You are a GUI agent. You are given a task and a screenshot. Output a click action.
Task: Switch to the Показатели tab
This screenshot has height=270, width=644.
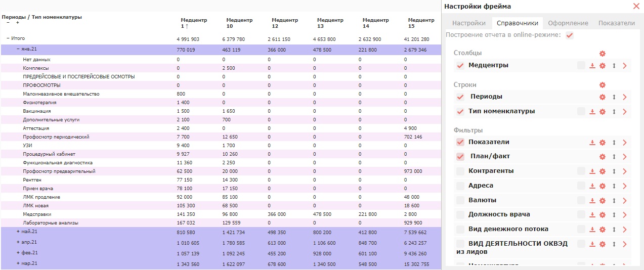(x=616, y=23)
